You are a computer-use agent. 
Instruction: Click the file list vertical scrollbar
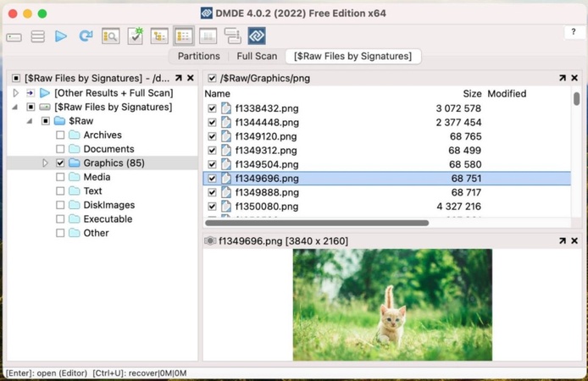pos(576,99)
